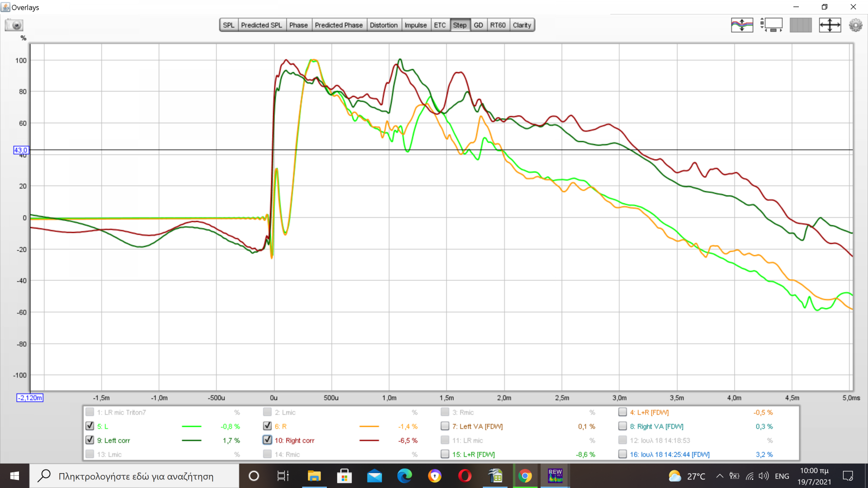Click the graph limits arrows icon
The image size is (868, 488).
830,25
